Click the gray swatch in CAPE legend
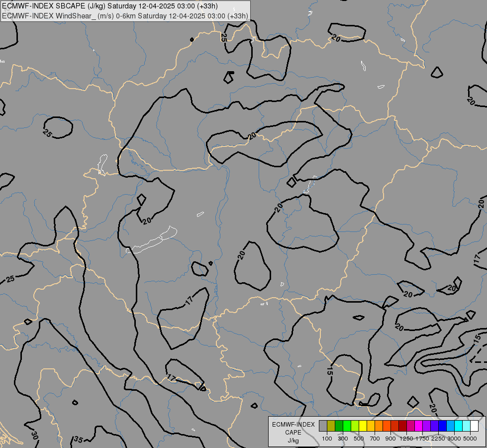 (323, 426)
